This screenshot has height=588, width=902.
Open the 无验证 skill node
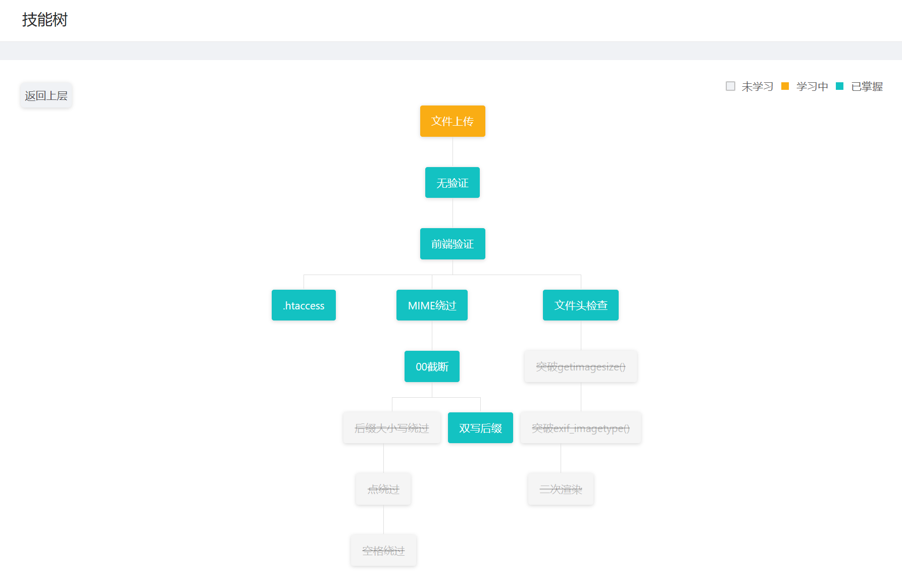[453, 183]
